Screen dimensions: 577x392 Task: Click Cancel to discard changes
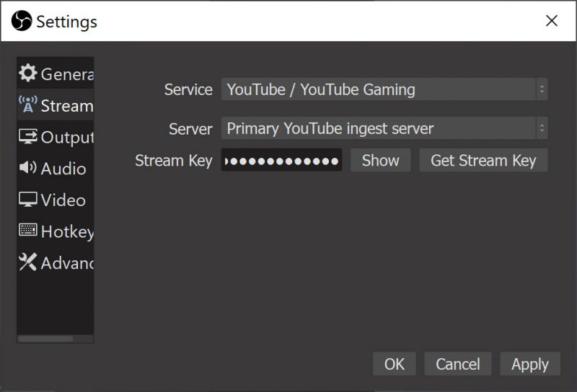point(458,364)
